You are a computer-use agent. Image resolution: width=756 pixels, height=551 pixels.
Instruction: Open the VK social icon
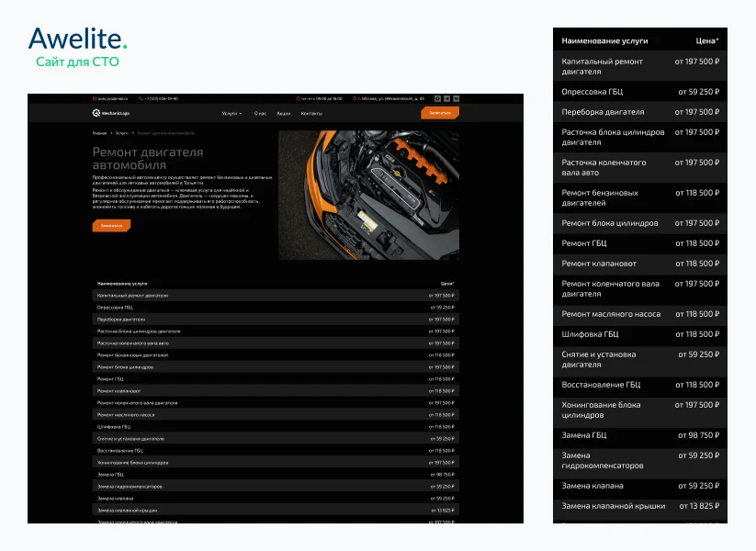click(x=457, y=98)
